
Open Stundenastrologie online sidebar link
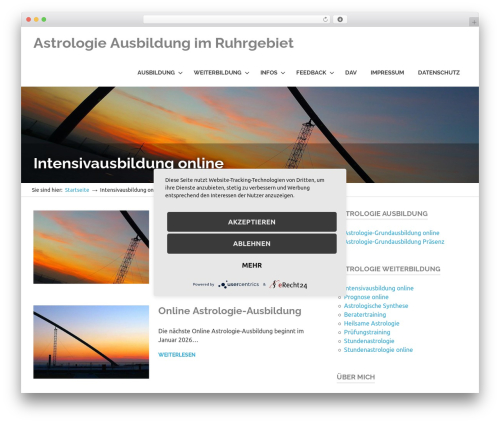378,350
